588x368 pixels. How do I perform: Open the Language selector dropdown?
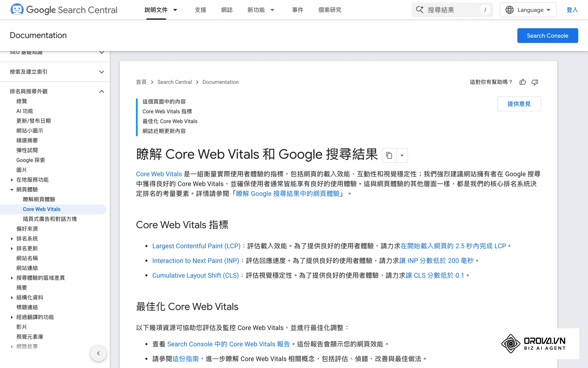click(x=528, y=10)
